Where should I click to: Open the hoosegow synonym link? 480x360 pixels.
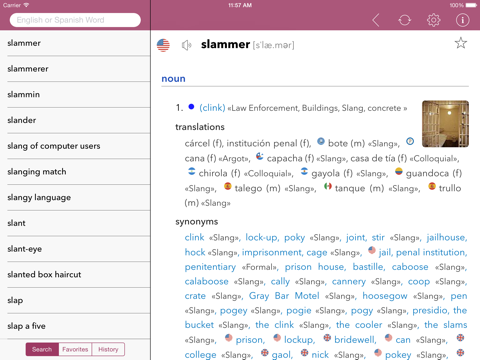pyautogui.click(x=385, y=296)
